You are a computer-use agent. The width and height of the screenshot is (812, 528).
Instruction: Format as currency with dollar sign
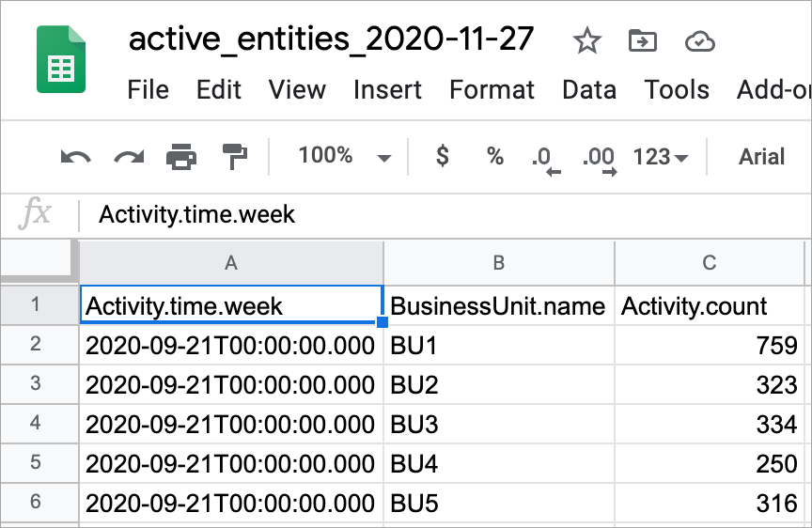(x=442, y=157)
